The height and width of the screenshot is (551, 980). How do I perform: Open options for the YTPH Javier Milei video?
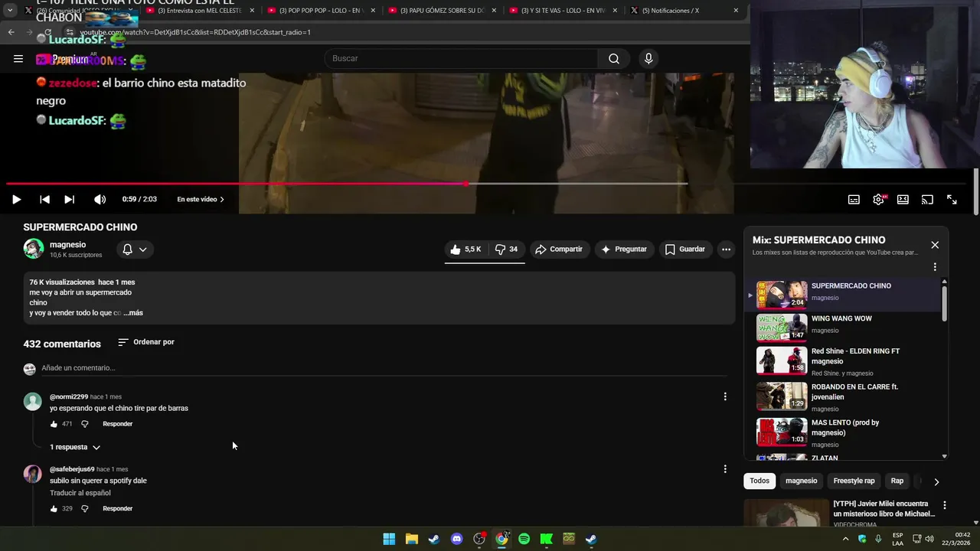point(944,505)
